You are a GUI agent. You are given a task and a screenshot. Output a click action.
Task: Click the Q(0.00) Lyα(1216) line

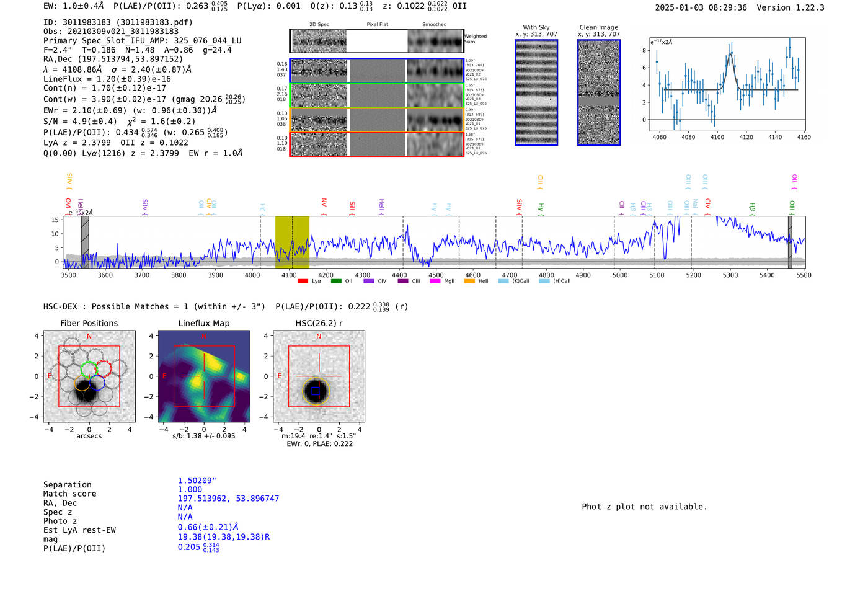tap(143, 153)
